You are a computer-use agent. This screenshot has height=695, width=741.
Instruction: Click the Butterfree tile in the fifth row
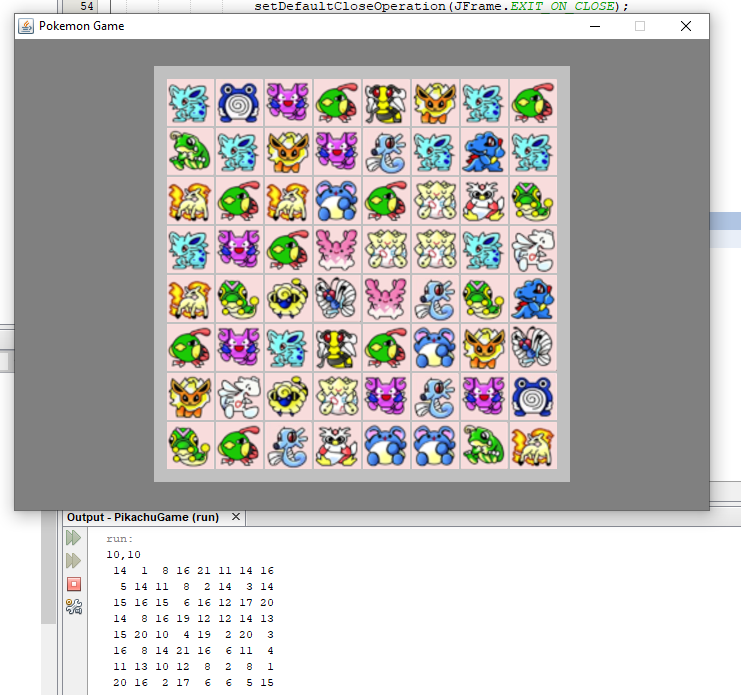tap(337, 299)
